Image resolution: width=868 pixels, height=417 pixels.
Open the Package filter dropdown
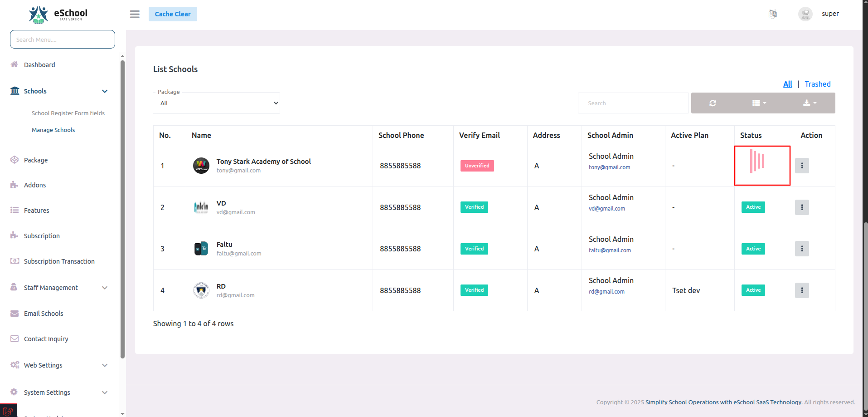tap(216, 103)
